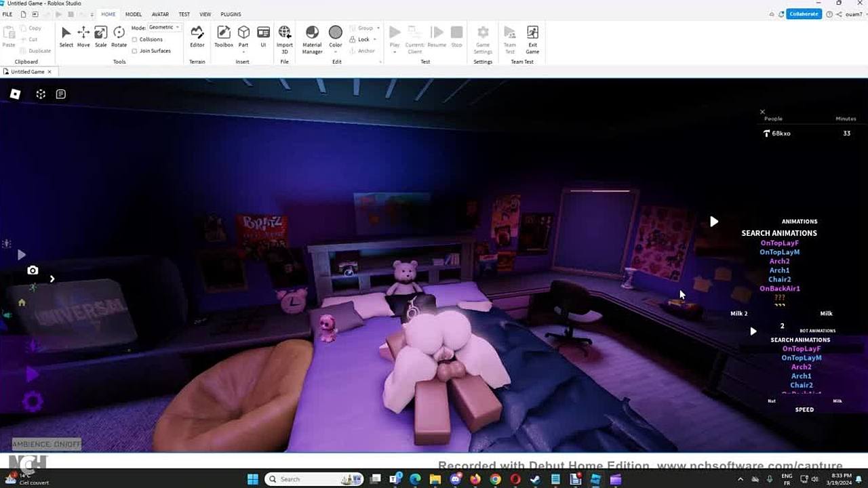Toggle the AMBIENCE ON/OFF button
The height and width of the screenshot is (488, 868).
point(46,444)
